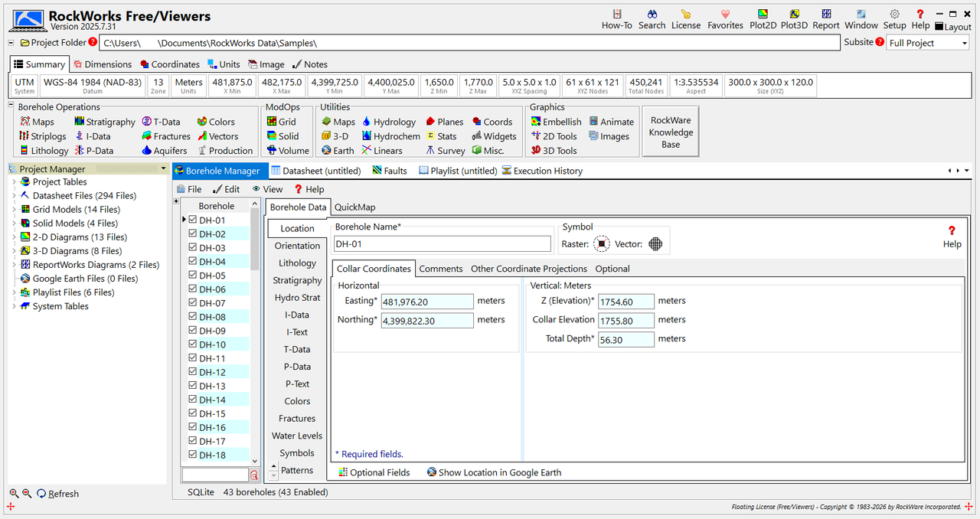Open Borehole Operations Maps
Viewport: 980px width, 519px height.
tap(37, 122)
